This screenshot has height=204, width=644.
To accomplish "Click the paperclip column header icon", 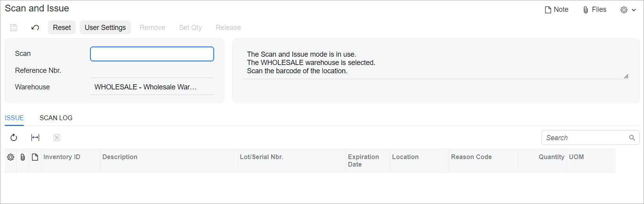I will pyautogui.click(x=23, y=157).
